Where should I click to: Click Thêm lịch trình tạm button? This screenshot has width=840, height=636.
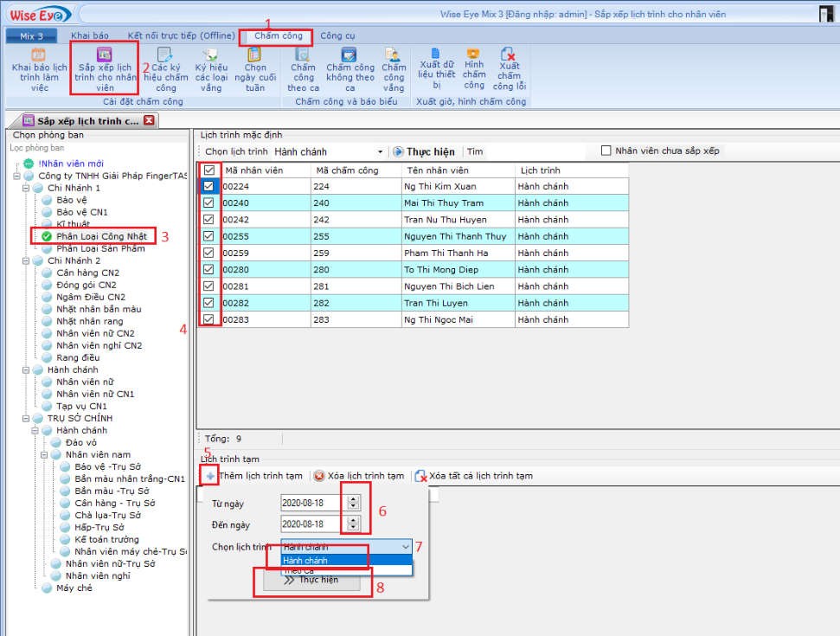pyautogui.click(x=253, y=476)
